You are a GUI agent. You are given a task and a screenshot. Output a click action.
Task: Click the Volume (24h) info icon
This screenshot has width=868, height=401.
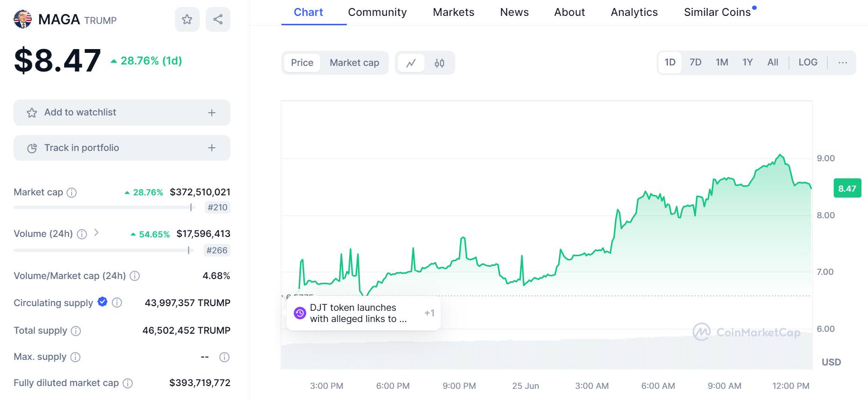[82, 234]
